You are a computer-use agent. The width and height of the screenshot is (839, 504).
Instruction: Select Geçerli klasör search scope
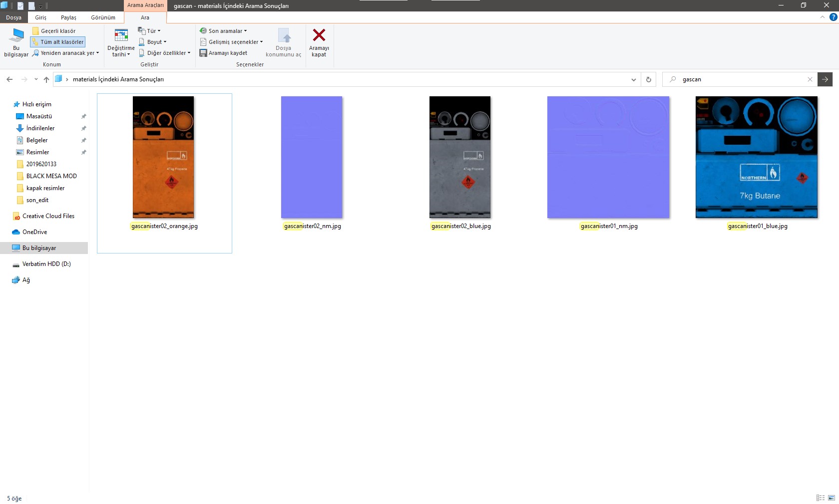[x=54, y=31]
